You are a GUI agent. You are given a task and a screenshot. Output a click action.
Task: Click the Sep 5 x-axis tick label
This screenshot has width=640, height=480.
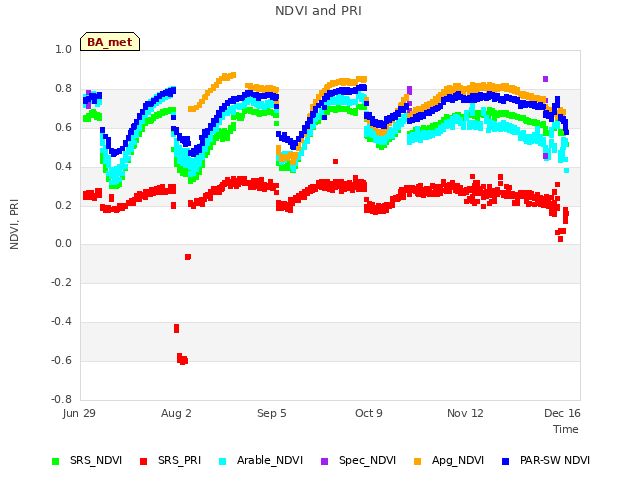point(271,413)
